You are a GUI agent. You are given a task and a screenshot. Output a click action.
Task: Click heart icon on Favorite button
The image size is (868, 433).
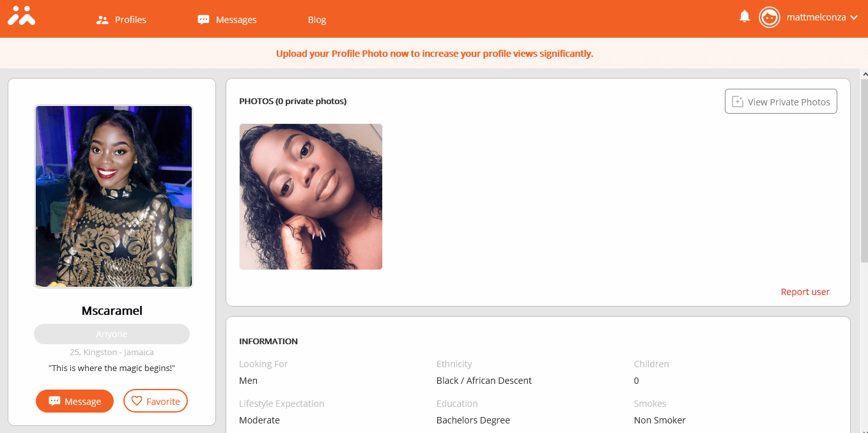pyautogui.click(x=136, y=401)
